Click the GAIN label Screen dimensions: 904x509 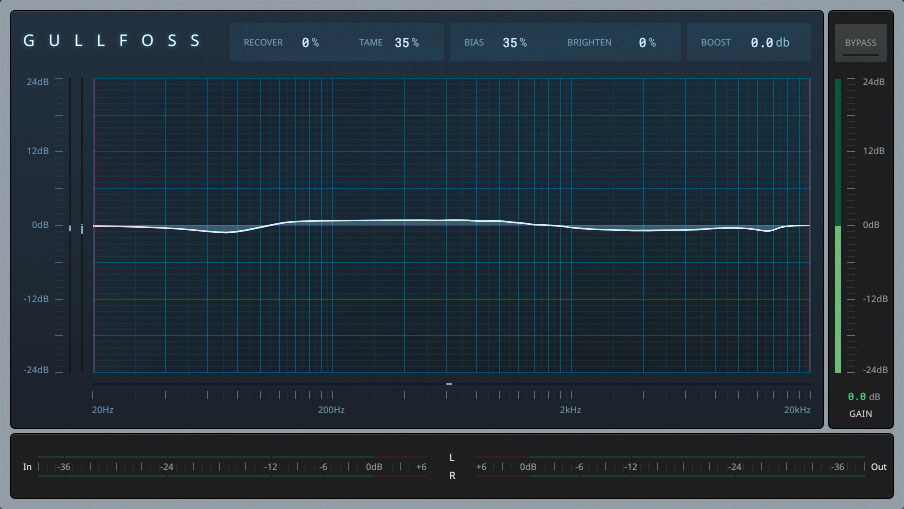point(860,414)
